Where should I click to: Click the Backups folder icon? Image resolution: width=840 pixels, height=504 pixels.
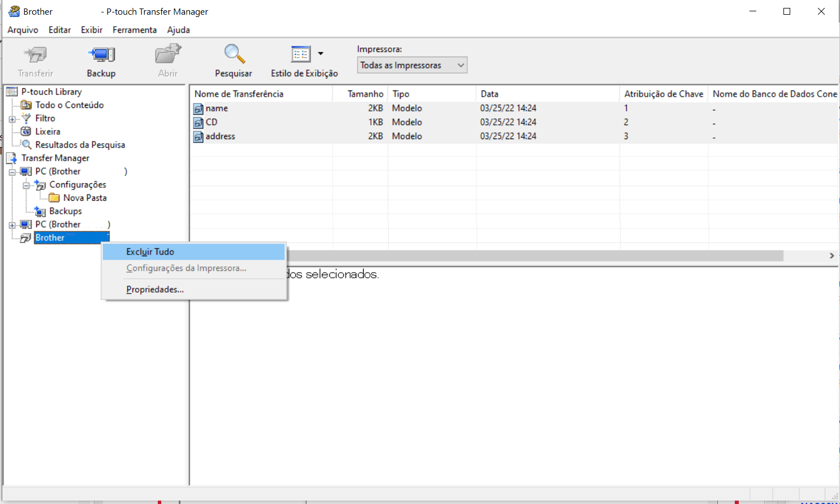pyautogui.click(x=40, y=211)
